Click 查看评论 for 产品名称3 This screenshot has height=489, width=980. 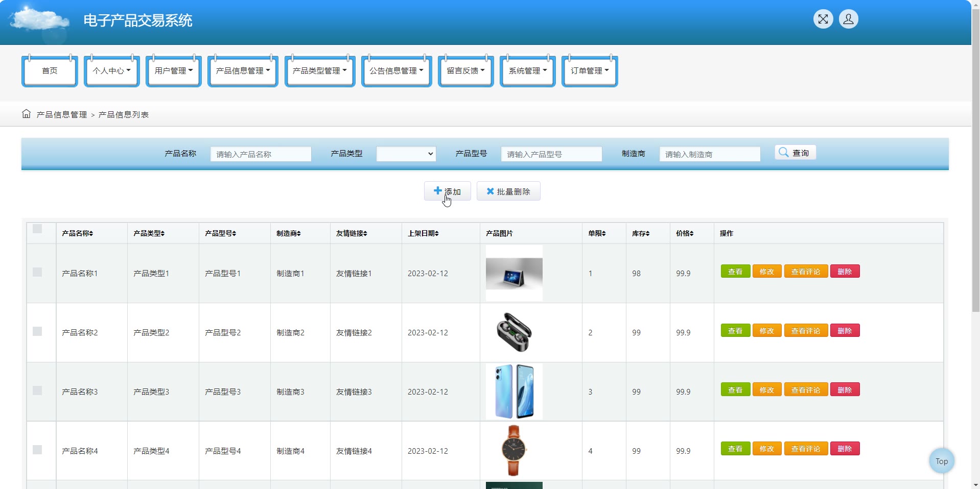point(806,389)
